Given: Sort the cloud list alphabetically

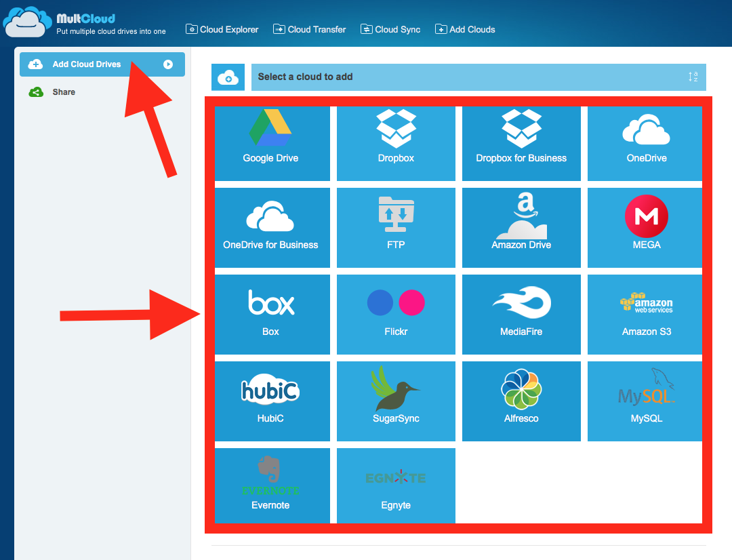Looking at the screenshot, I should coord(693,77).
